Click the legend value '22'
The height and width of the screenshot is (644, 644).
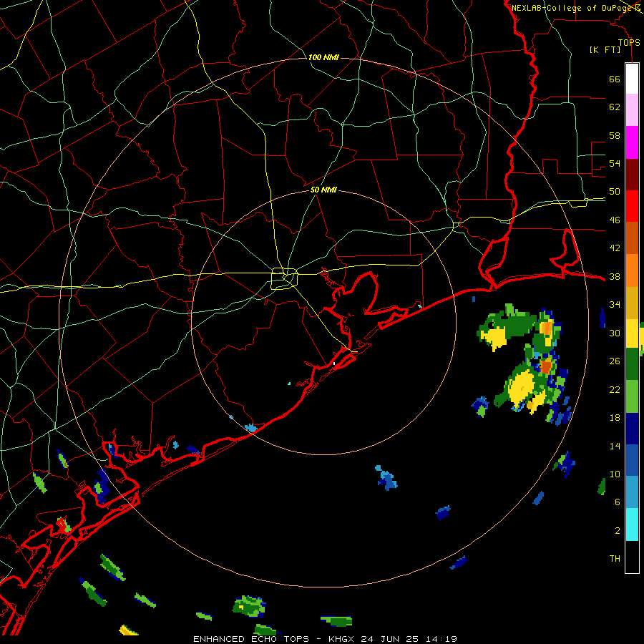pyautogui.click(x=615, y=389)
